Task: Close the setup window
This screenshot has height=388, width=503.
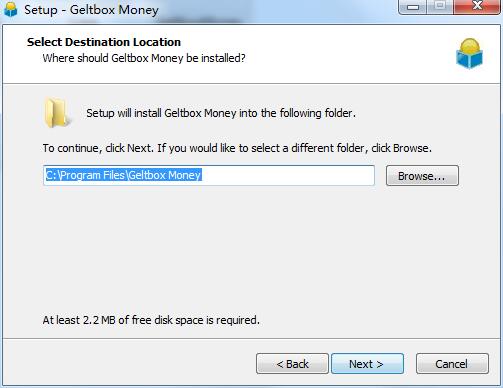Action: 477,7
